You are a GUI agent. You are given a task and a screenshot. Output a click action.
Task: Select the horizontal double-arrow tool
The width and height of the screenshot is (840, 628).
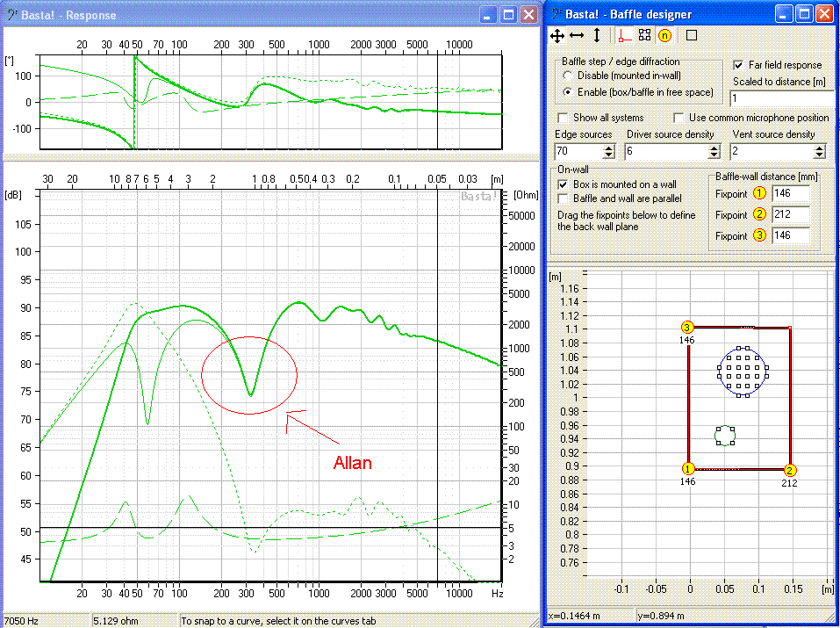click(x=577, y=35)
